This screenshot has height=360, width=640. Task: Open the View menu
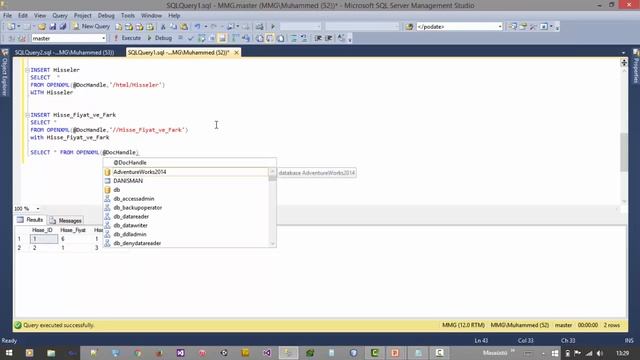point(40,16)
